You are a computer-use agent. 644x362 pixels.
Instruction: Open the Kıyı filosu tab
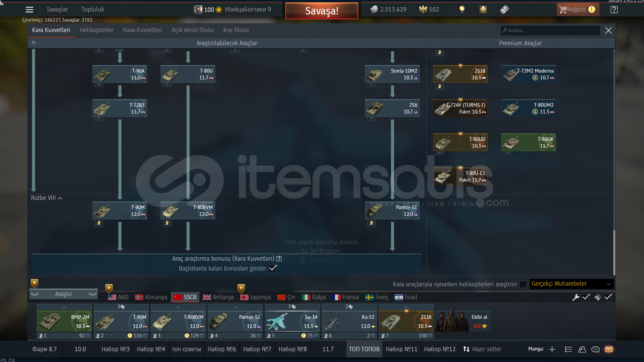click(236, 30)
